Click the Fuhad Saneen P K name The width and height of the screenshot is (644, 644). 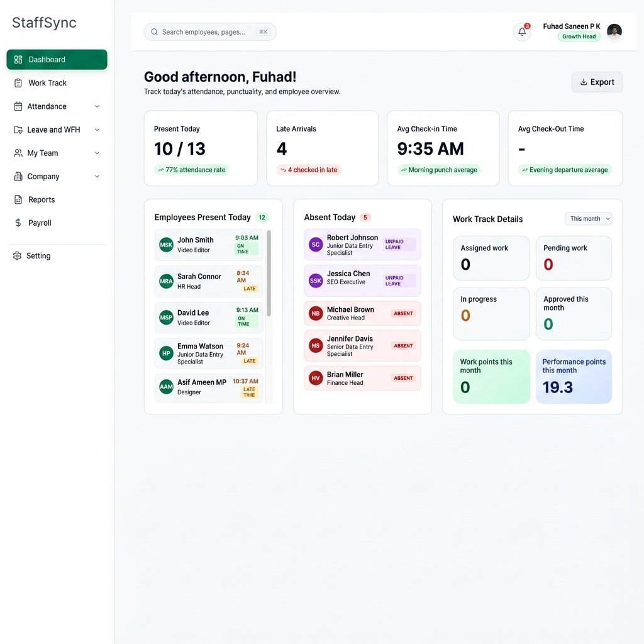tap(571, 26)
